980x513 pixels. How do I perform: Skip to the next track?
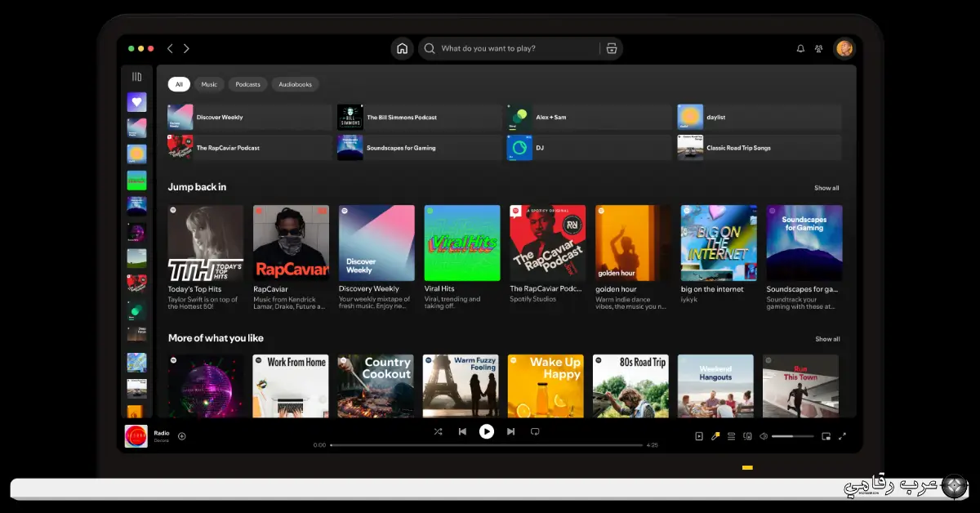[510, 431]
